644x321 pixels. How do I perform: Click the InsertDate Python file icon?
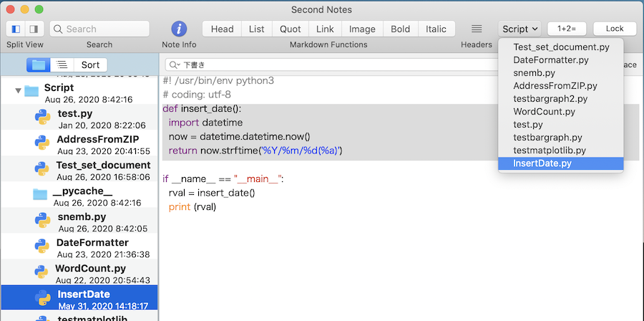(43, 297)
